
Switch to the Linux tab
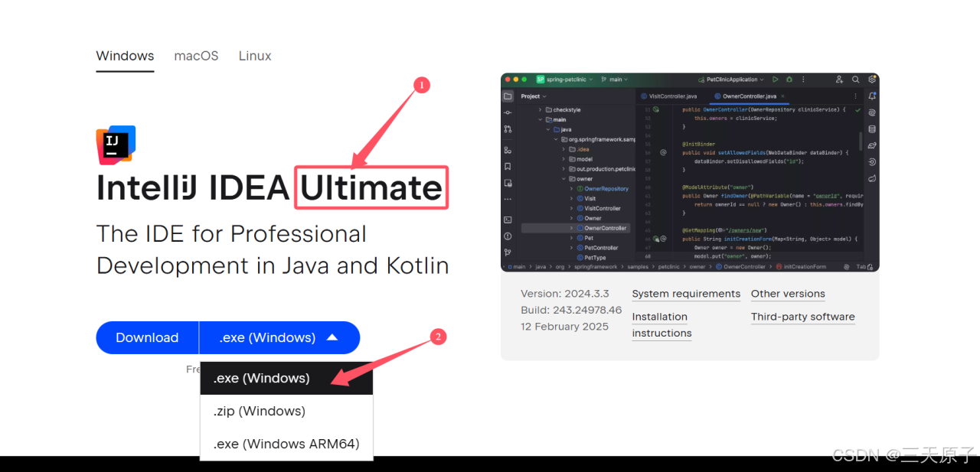pyautogui.click(x=255, y=56)
